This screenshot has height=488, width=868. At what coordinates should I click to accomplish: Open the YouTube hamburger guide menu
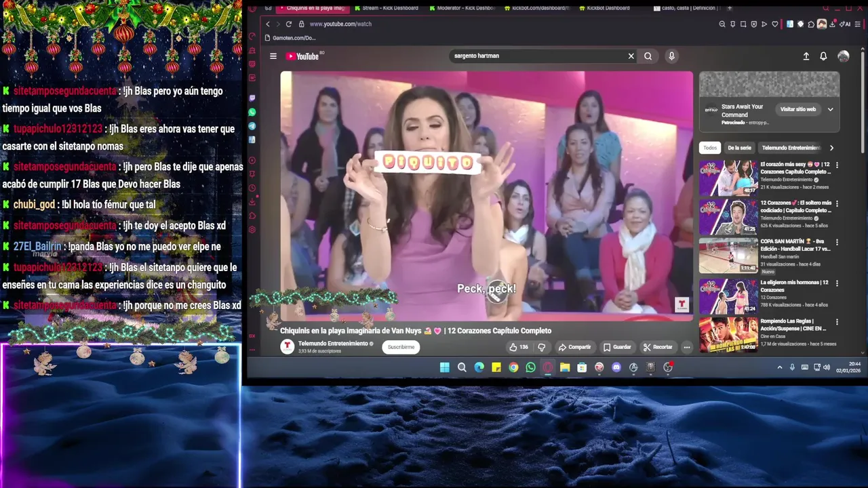point(273,56)
